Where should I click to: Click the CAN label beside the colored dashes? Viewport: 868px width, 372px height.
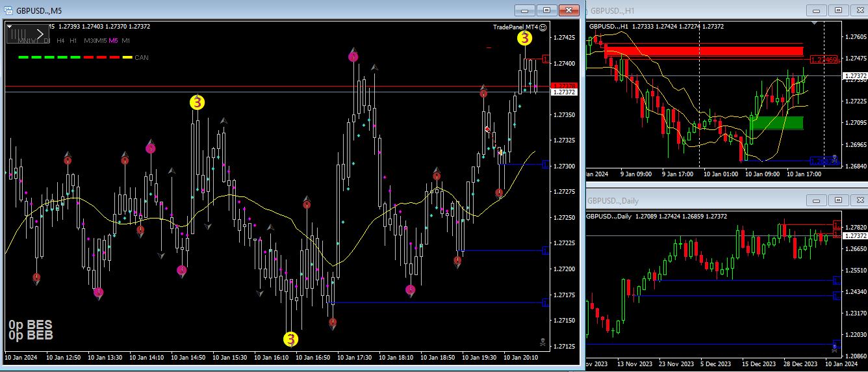click(x=142, y=57)
